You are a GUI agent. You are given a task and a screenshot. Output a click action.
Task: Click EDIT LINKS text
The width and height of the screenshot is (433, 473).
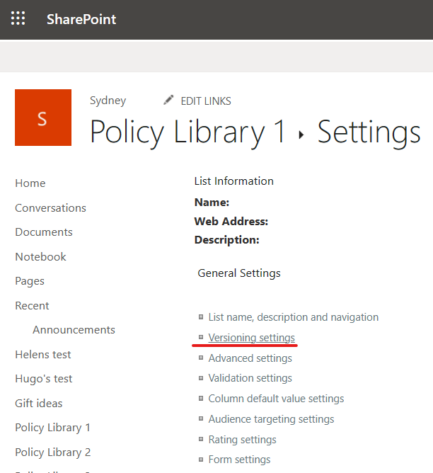(206, 101)
